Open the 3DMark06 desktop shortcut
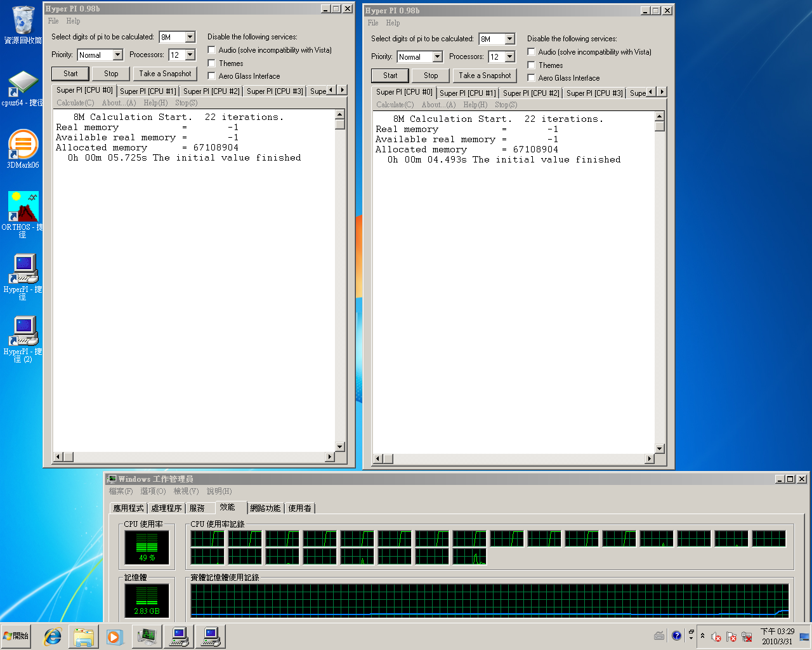The image size is (812, 650). click(x=23, y=149)
